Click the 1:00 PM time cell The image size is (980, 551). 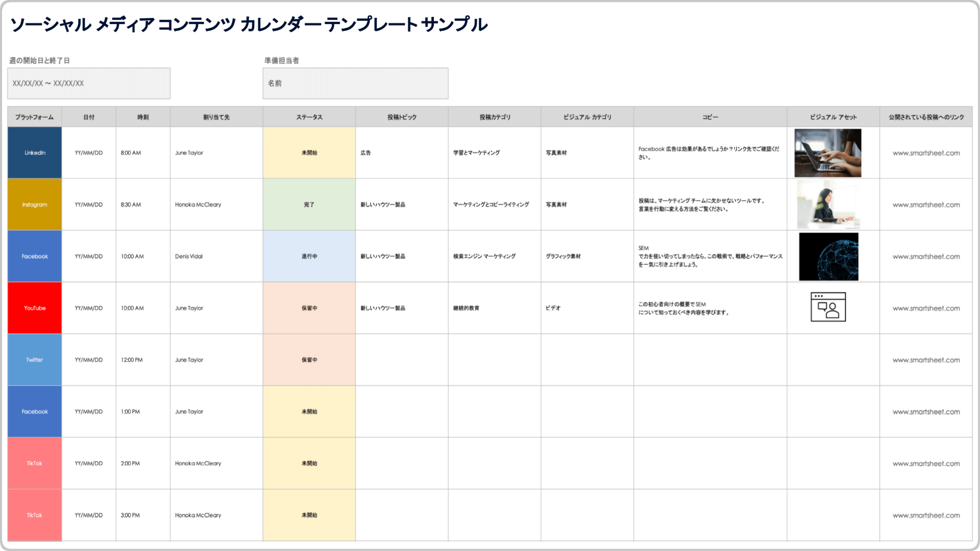point(143,412)
